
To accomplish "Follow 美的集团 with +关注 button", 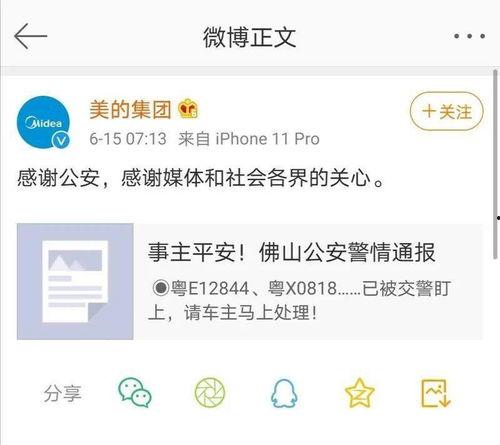I will tap(447, 111).
